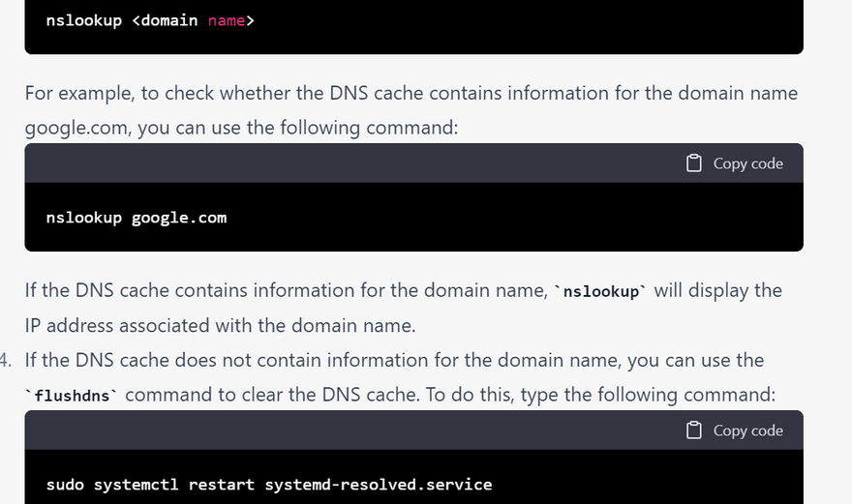Click the "IP address associated" text line
Screen dimensions: 852x504
click(x=220, y=325)
